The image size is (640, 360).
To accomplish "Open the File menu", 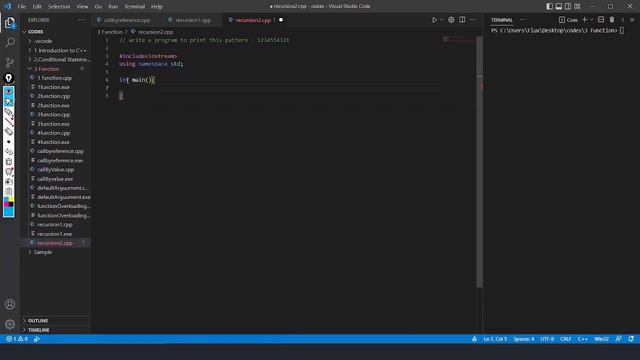I will click(x=22, y=7).
